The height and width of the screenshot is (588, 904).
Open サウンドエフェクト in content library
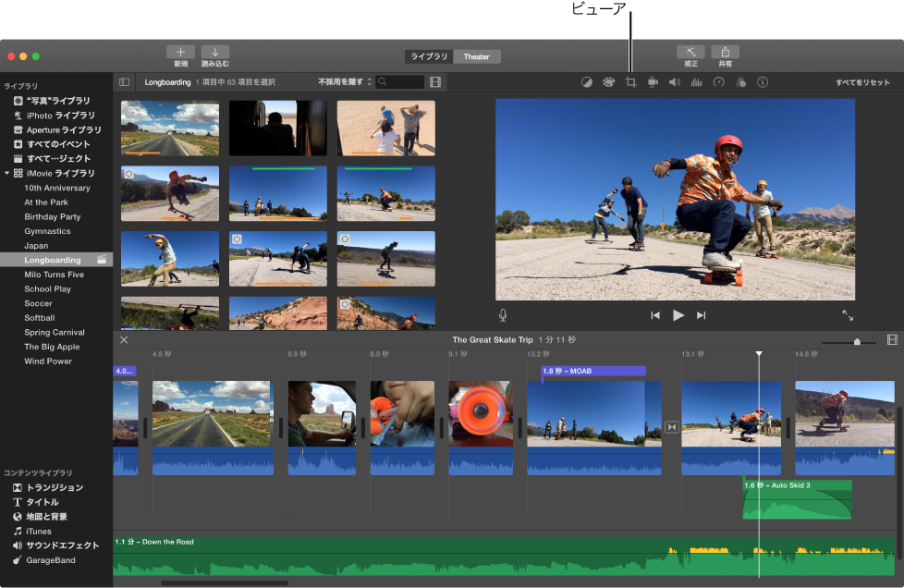pos(56,545)
